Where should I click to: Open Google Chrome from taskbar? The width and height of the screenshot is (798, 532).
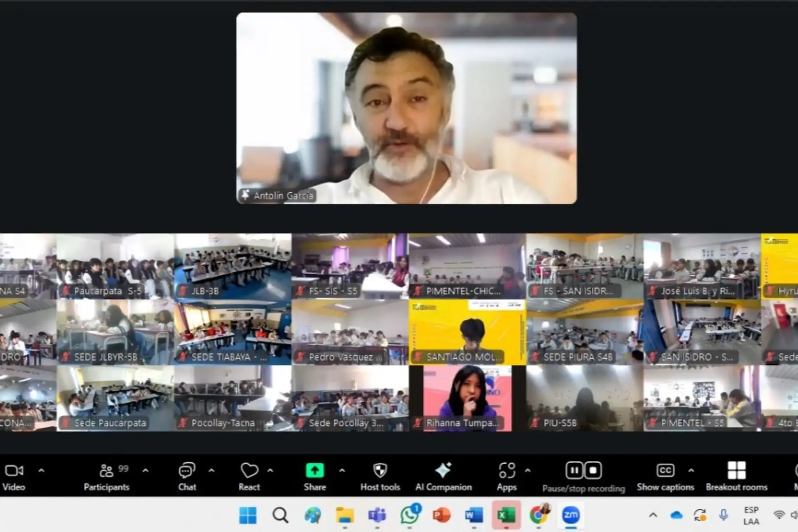click(539, 515)
